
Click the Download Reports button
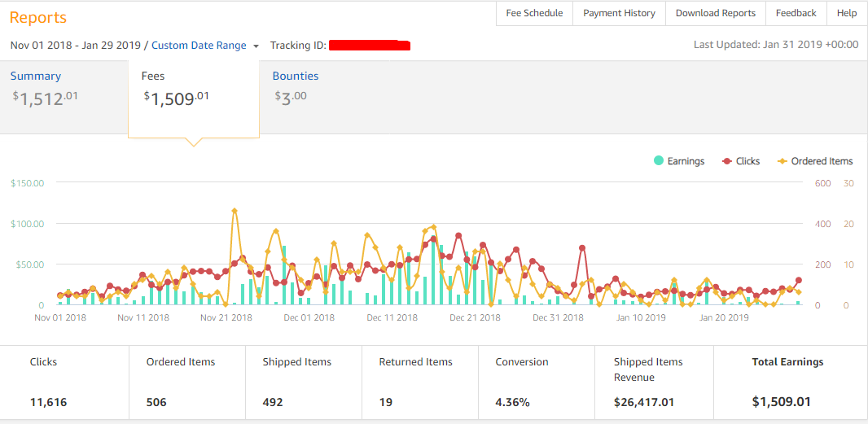715,13
